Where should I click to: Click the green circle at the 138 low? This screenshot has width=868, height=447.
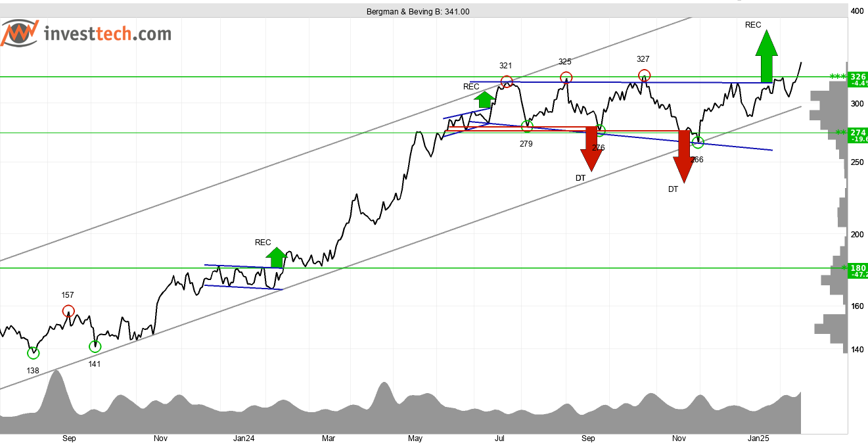(34, 354)
